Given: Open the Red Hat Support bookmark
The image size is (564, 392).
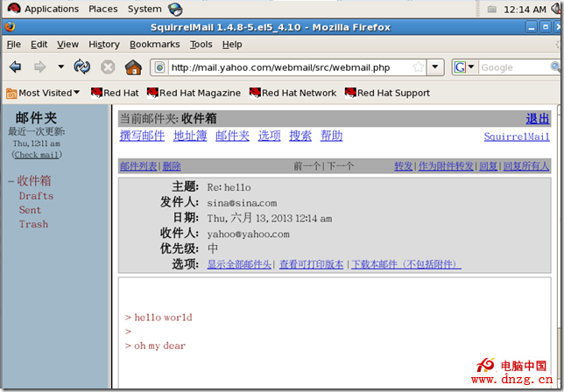Looking at the screenshot, I should (387, 93).
